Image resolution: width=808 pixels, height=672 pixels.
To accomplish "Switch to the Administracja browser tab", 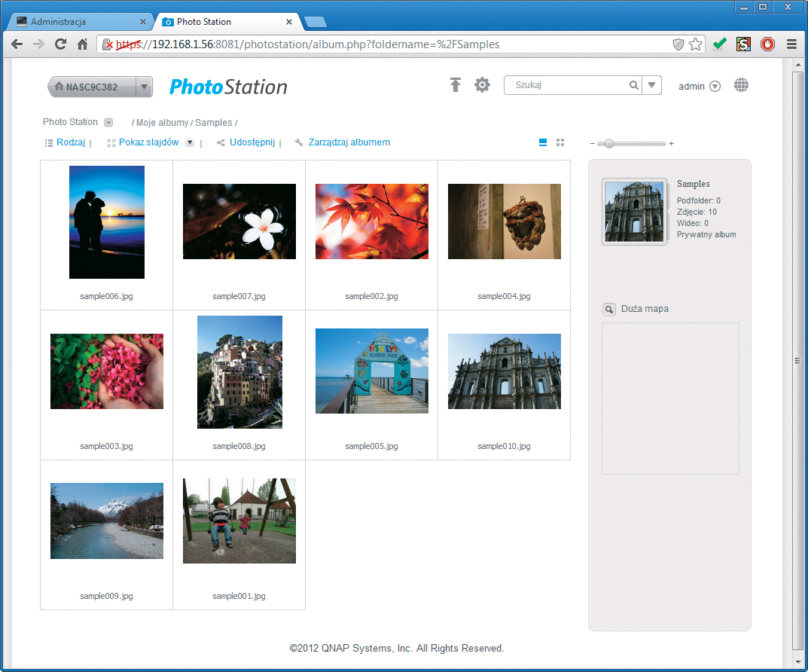I will point(80,22).
